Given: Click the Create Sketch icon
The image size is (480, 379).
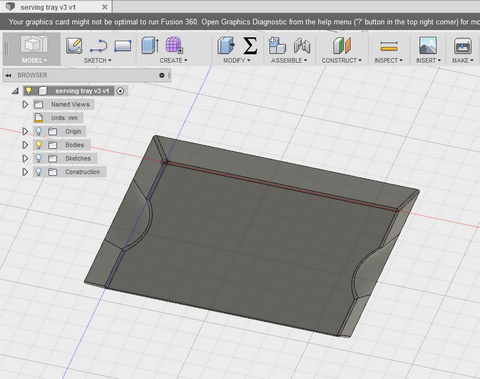Looking at the screenshot, I should tap(74, 45).
